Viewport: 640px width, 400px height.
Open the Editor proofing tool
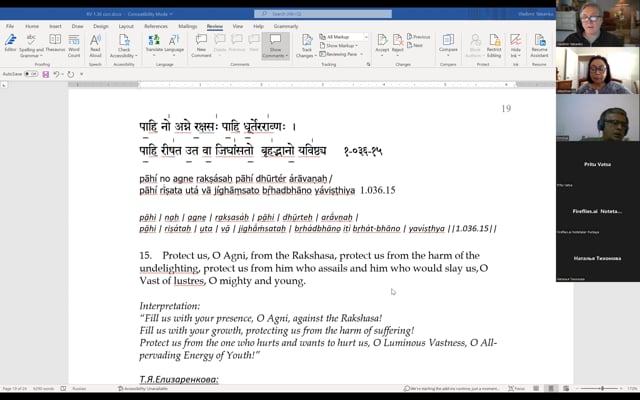pyautogui.click(x=10, y=44)
